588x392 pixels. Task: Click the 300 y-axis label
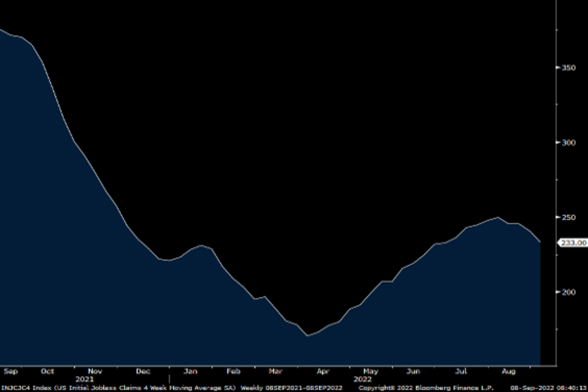(568, 142)
